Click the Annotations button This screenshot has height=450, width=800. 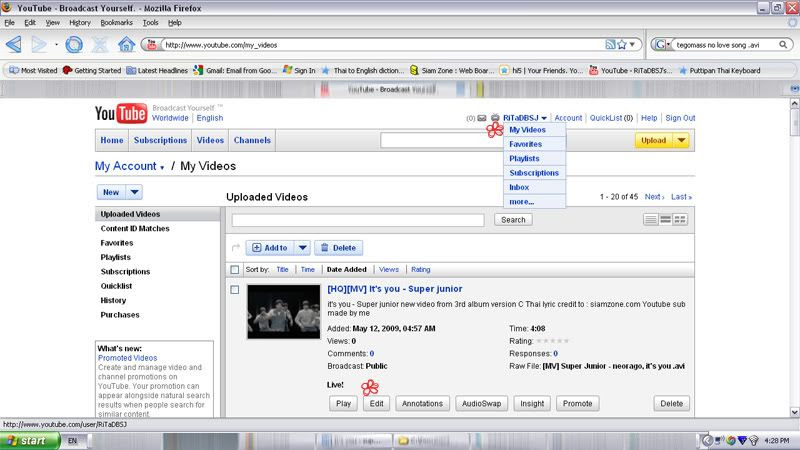pos(422,404)
